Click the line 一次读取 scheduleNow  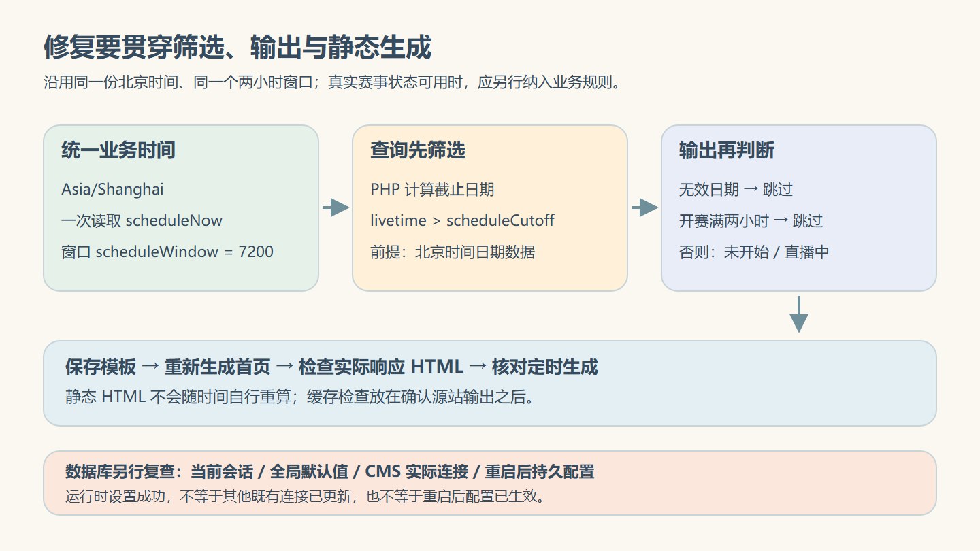tap(142, 221)
